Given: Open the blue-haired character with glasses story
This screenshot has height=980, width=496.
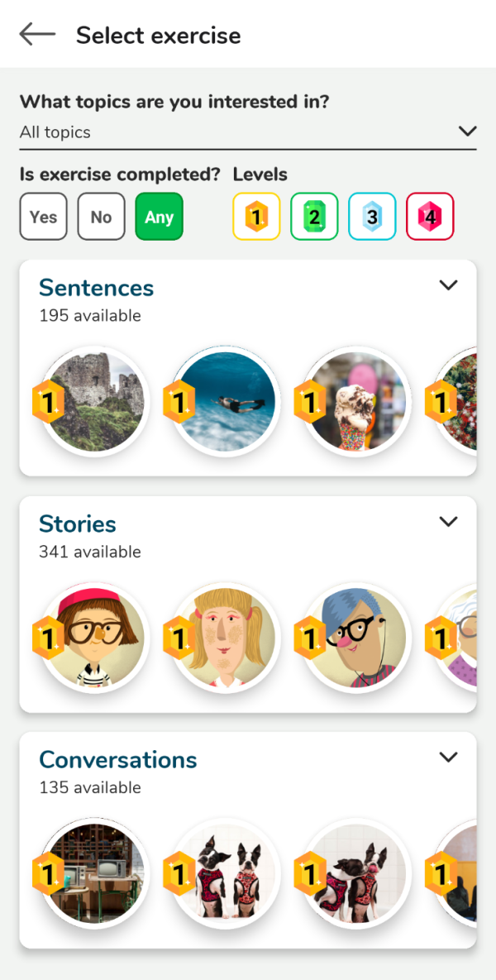Looking at the screenshot, I should pos(356,638).
